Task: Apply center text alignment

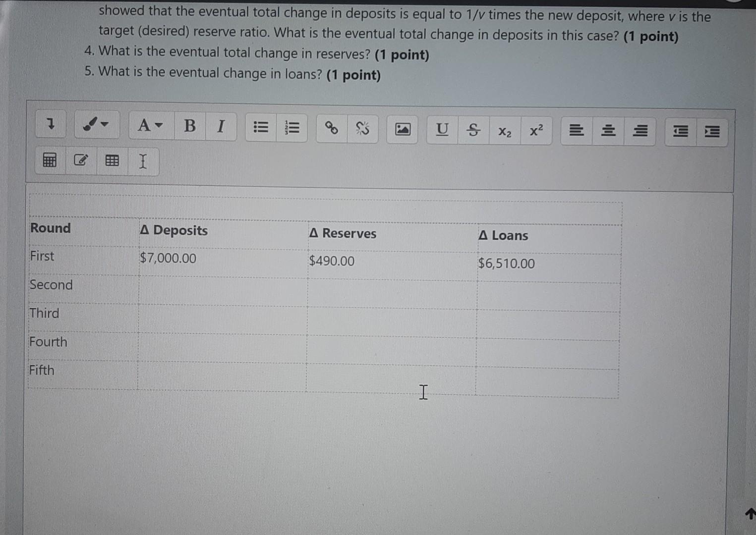Action: click(608, 131)
